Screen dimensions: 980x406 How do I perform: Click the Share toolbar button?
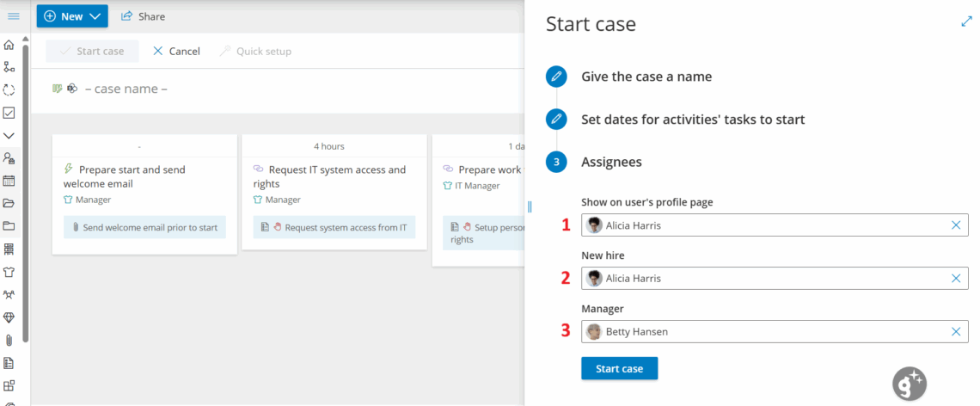coord(143,16)
